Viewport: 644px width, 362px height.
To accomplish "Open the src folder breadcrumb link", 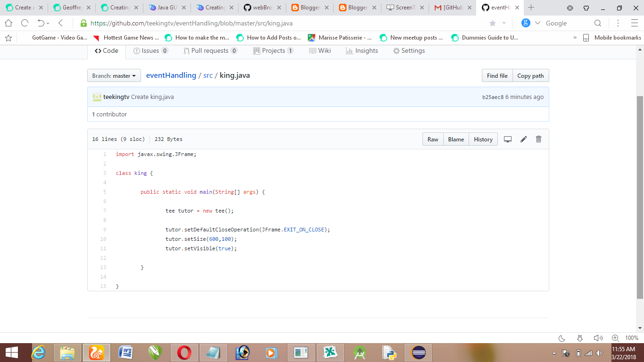I will point(208,75).
